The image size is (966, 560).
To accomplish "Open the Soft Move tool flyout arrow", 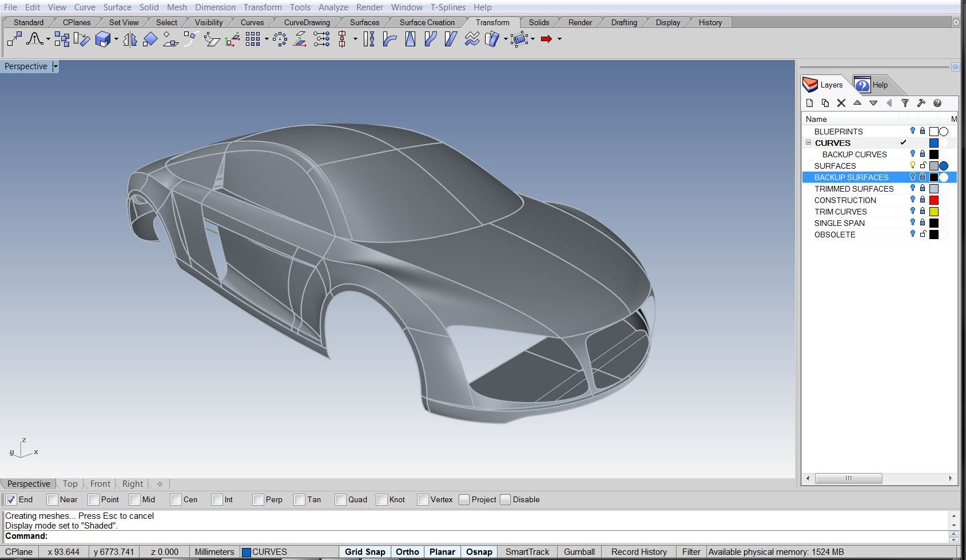I will click(x=48, y=39).
